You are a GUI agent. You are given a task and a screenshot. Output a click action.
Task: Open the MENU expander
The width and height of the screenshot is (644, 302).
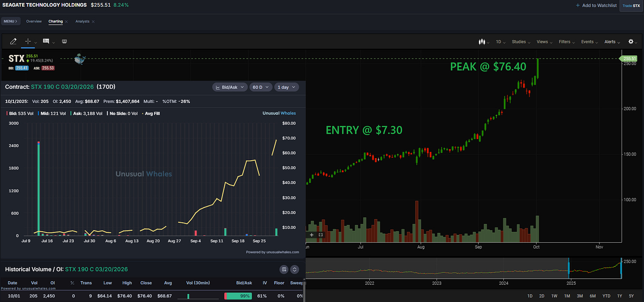(11, 21)
